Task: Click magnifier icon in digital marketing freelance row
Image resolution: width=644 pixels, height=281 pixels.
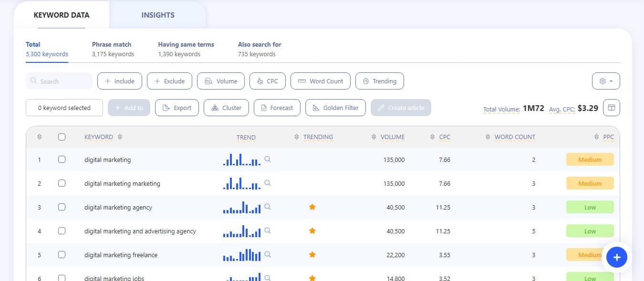Action: (268, 255)
